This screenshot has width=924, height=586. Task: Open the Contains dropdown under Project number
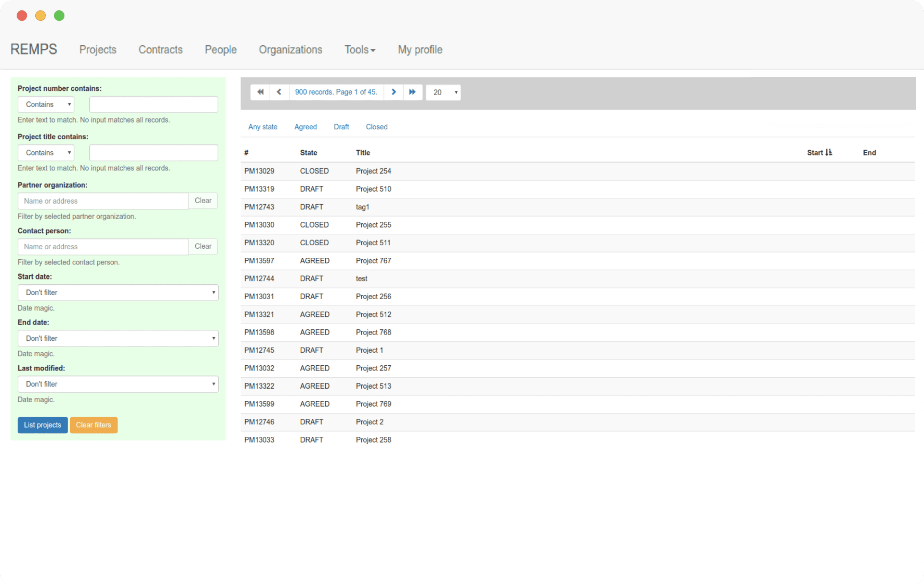(x=45, y=104)
